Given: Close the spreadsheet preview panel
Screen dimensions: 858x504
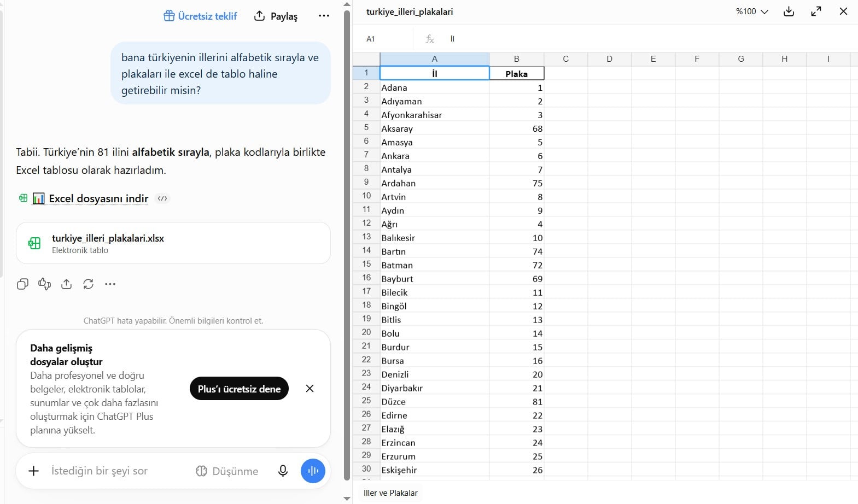Looking at the screenshot, I should pyautogui.click(x=843, y=11).
